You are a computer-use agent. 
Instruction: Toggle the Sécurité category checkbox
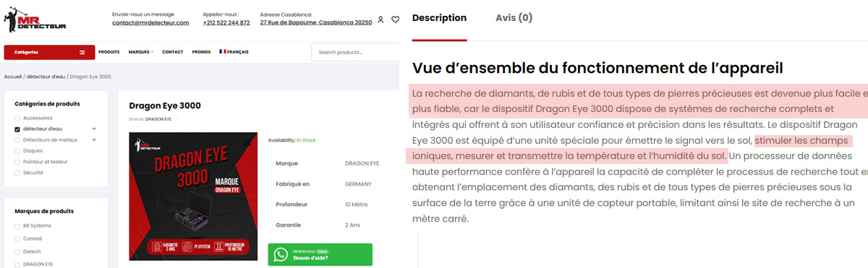coord(18,173)
